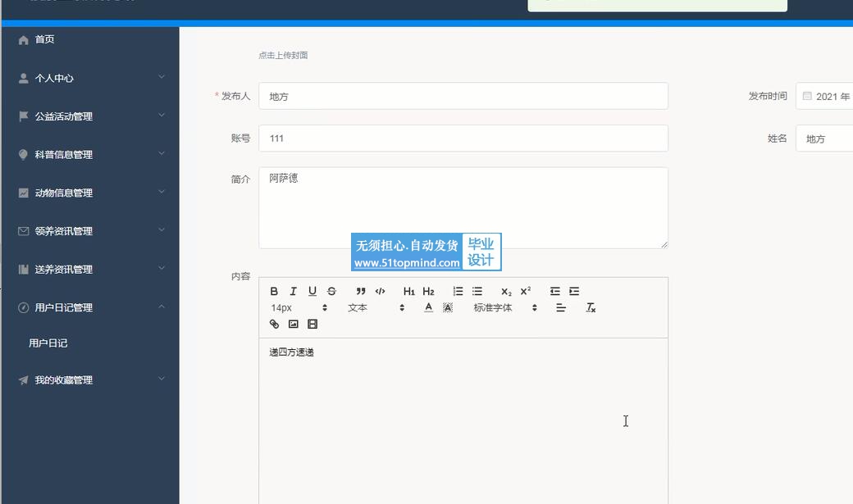
Task: Click the 点击上传封面 upload hint
Action: (x=283, y=55)
